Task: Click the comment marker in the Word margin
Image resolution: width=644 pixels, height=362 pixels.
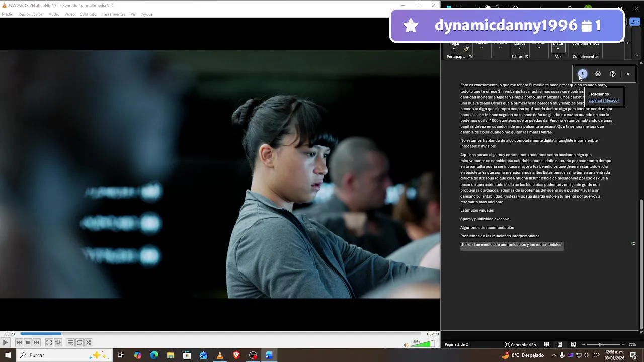Action: (x=633, y=244)
